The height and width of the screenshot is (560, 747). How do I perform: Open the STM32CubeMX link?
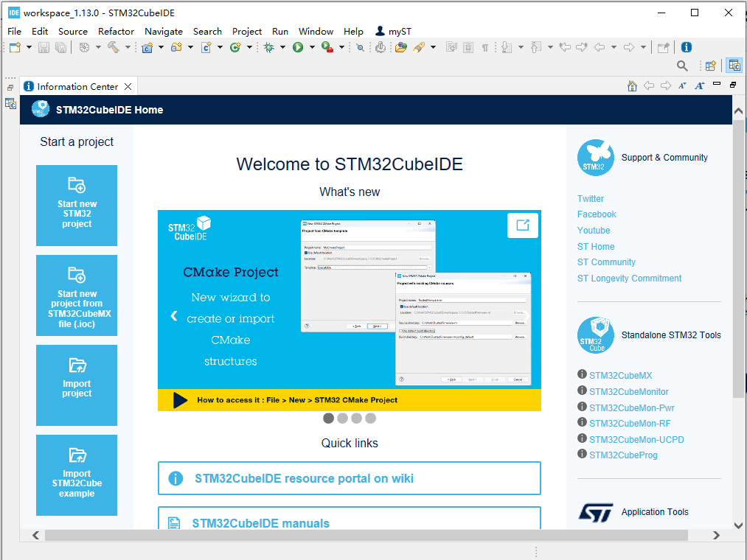(619, 375)
